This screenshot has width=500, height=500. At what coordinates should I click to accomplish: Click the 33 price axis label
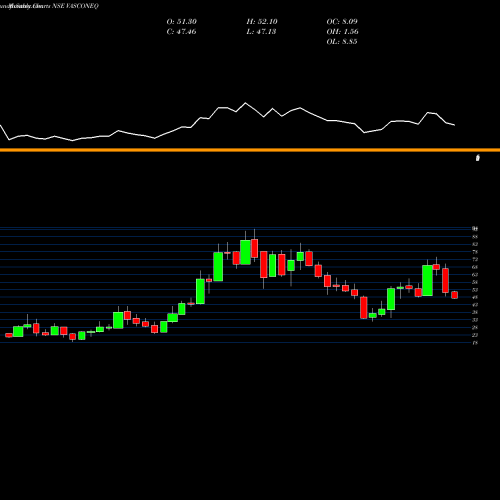(475, 320)
